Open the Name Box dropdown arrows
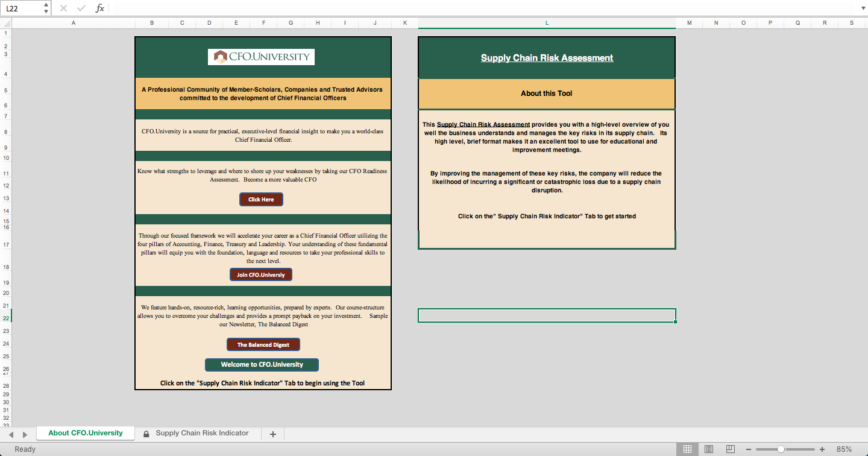The height and width of the screenshot is (456, 868). pos(46,8)
